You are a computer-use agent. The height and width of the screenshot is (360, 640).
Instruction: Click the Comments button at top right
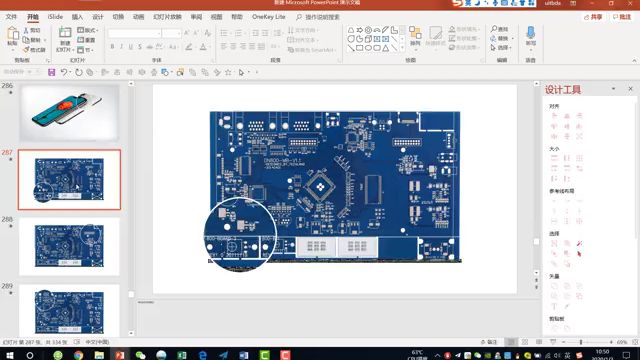pyautogui.click(x=622, y=17)
